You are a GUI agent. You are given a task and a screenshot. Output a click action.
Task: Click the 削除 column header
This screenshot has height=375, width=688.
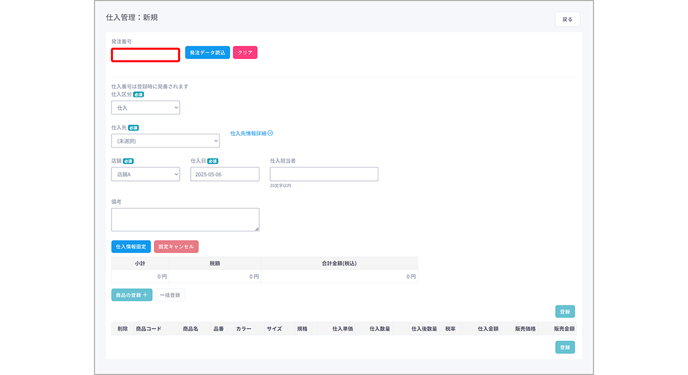pyautogui.click(x=122, y=329)
